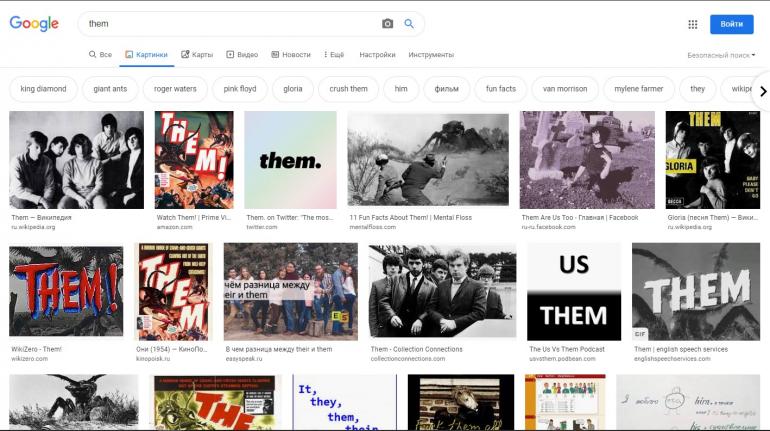The image size is (770, 431).
Task: Click the kinopoisk.ru source link
Action: [153, 359]
